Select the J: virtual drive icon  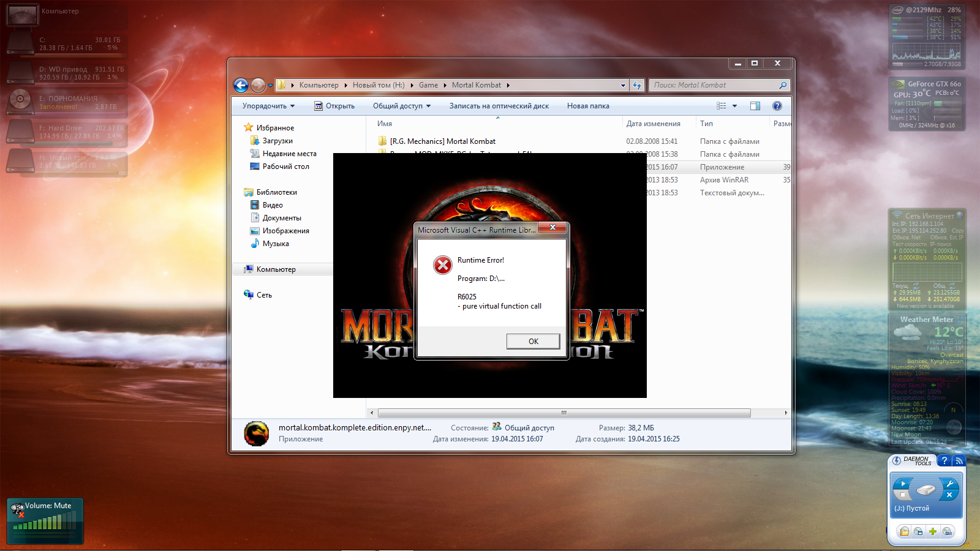pyautogui.click(x=926, y=490)
